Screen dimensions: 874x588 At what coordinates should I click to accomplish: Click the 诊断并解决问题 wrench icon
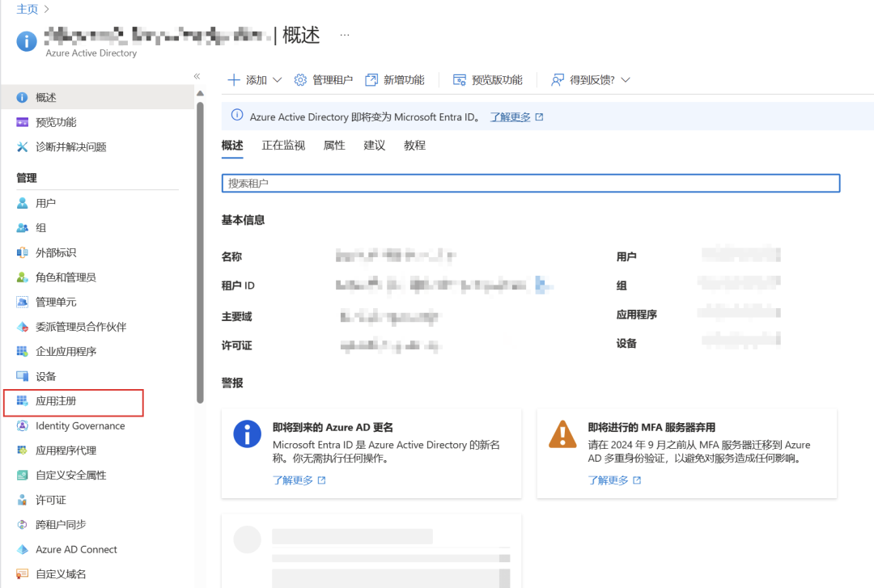[x=22, y=146]
